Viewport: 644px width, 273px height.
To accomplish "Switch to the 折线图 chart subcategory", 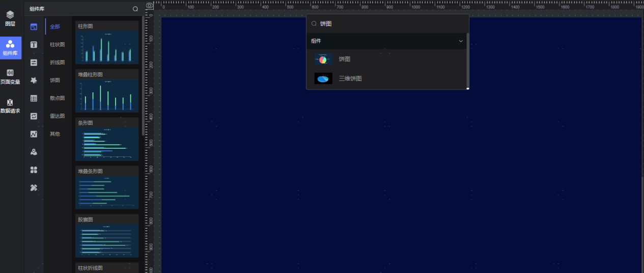I will 57,63.
